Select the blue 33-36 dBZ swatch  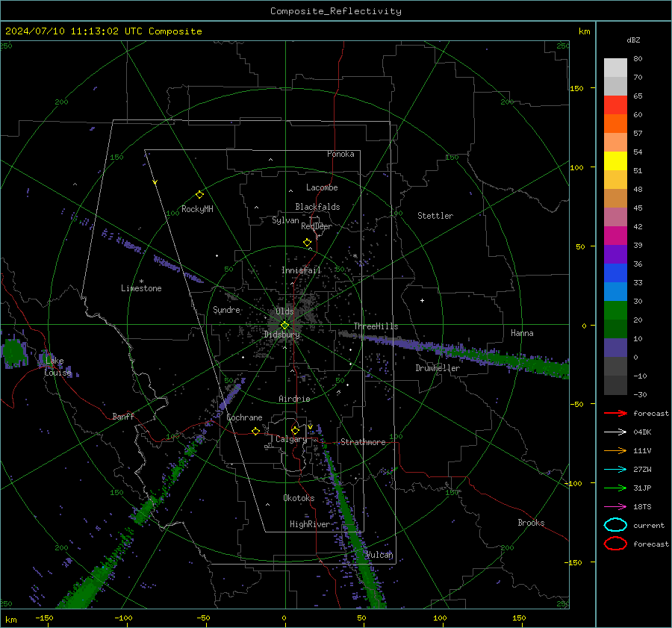click(x=615, y=273)
